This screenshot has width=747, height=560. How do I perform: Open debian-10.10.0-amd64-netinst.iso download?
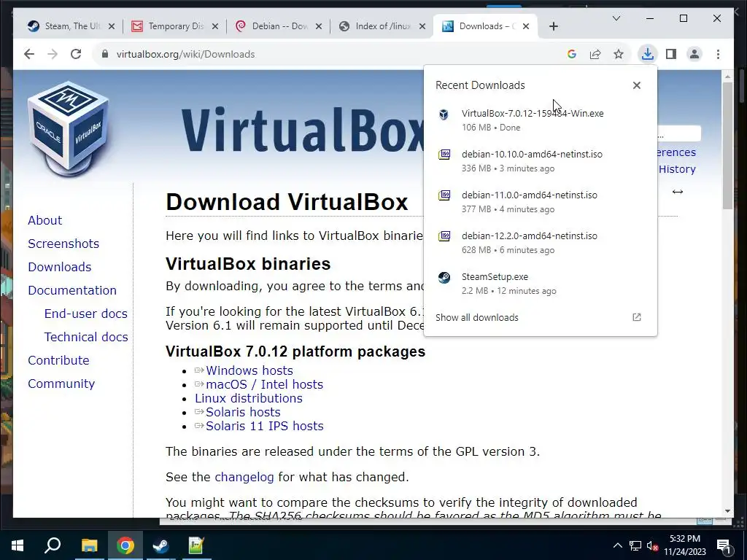pos(541,161)
